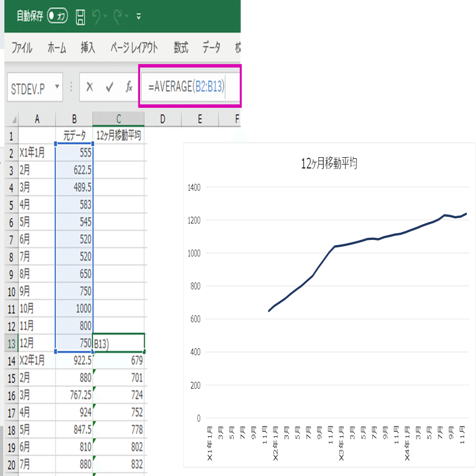The height and width of the screenshot is (476, 476).
Task: Open the ファイル tab
Action: (x=22, y=48)
